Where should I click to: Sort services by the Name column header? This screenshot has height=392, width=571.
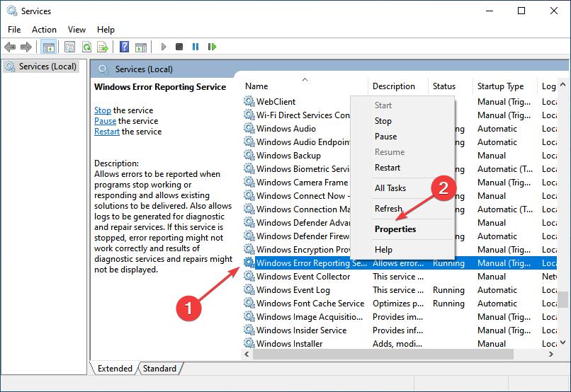(256, 86)
